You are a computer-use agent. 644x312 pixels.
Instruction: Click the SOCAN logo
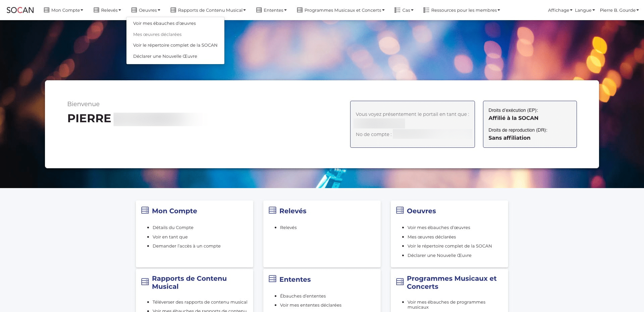pos(20,10)
